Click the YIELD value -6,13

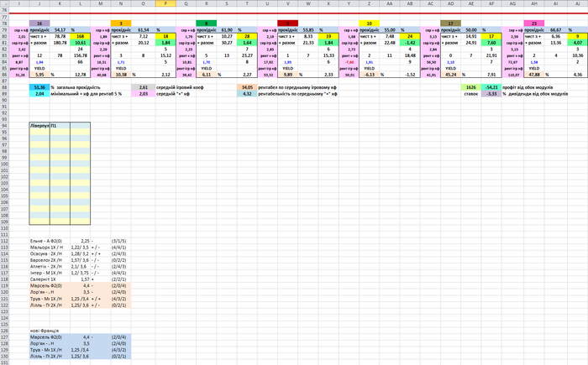click(x=369, y=75)
